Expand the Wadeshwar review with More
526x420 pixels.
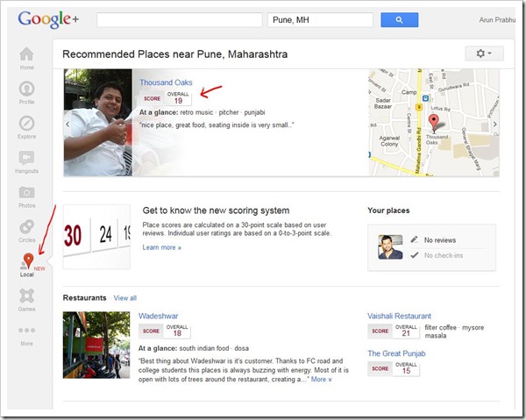click(x=321, y=380)
